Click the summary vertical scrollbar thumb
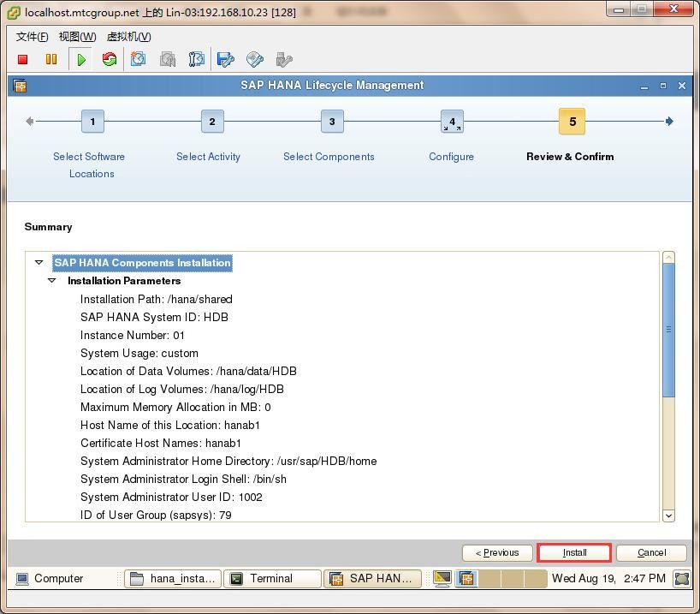Viewport: 700px width, 614px height. [668, 330]
